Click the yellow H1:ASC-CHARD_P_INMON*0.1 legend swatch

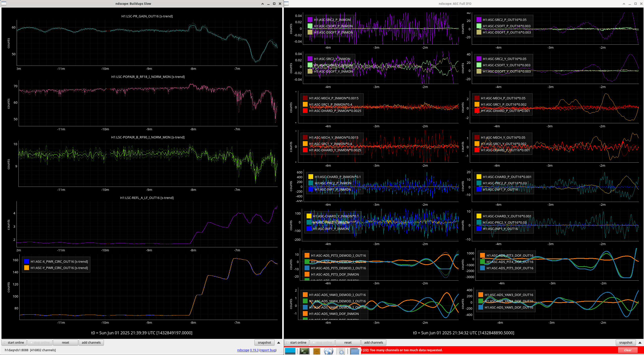coord(311,177)
